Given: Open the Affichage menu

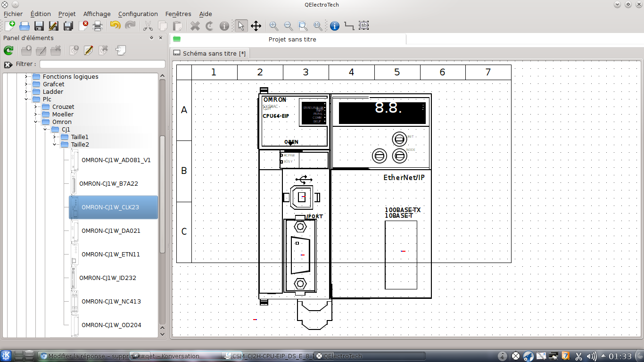Looking at the screenshot, I should [x=97, y=14].
